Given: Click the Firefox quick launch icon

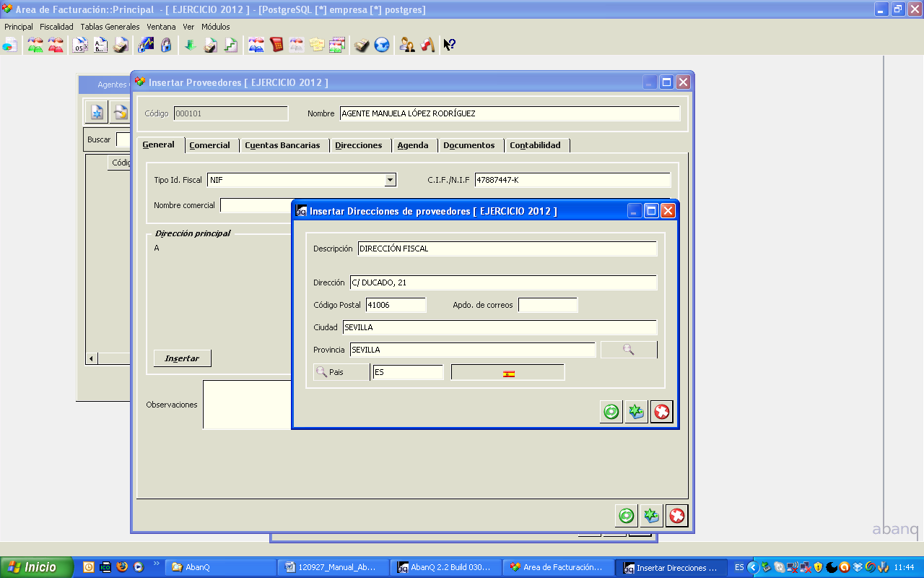Looking at the screenshot, I should click(122, 567).
